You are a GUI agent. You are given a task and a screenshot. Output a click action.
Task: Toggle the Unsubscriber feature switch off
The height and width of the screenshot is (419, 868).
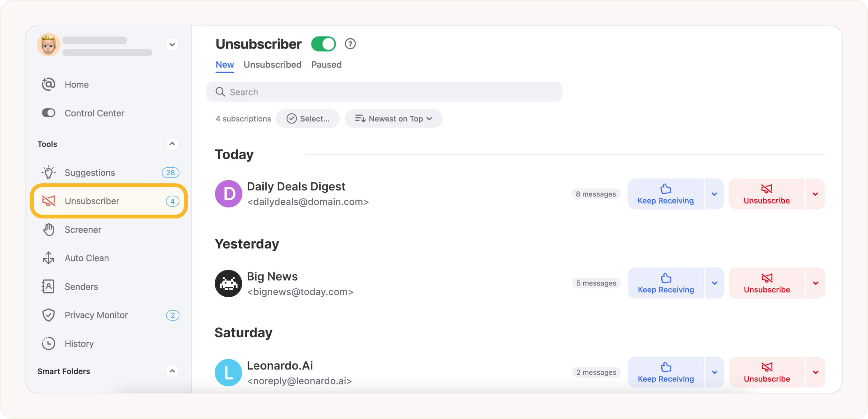pos(324,44)
